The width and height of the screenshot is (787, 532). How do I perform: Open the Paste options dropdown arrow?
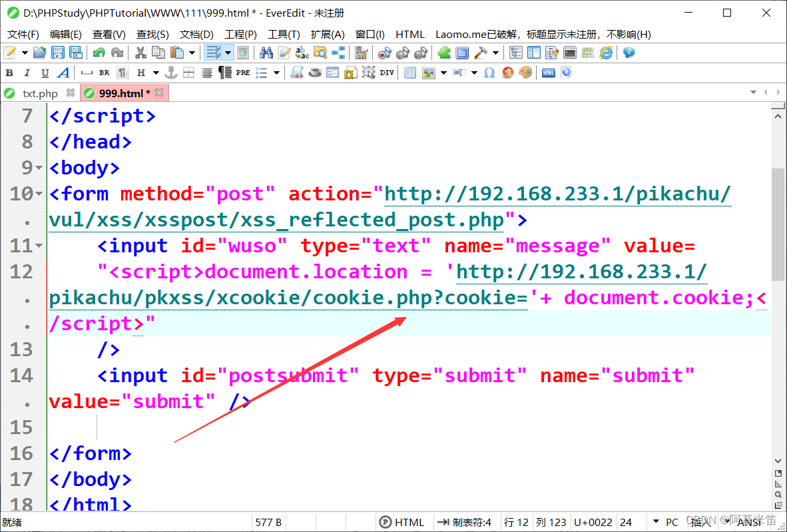tap(192, 53)
